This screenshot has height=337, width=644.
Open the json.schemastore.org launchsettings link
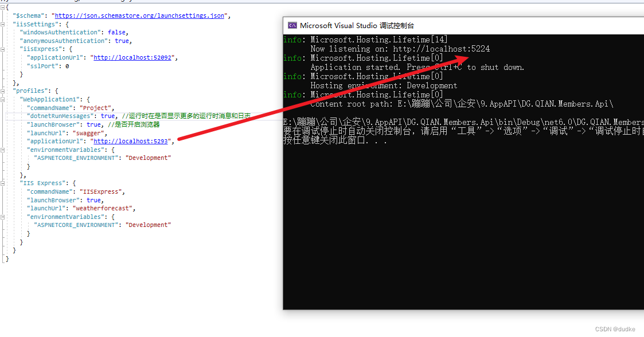(x=139, y=15)
